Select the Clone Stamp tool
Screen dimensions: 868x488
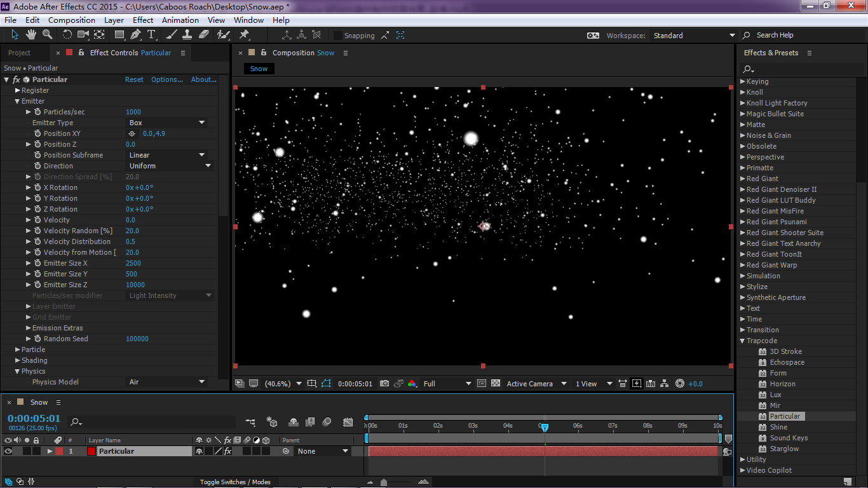187,35
